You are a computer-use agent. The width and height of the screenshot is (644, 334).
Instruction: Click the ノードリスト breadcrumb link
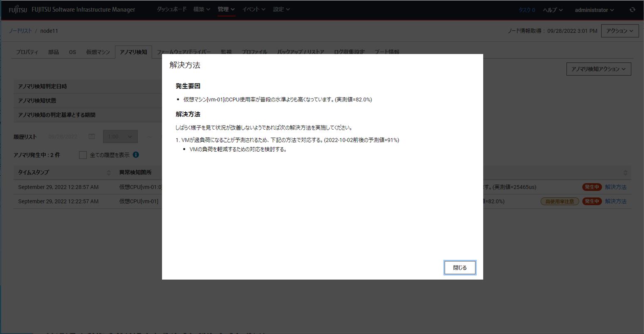pos(20,31)
